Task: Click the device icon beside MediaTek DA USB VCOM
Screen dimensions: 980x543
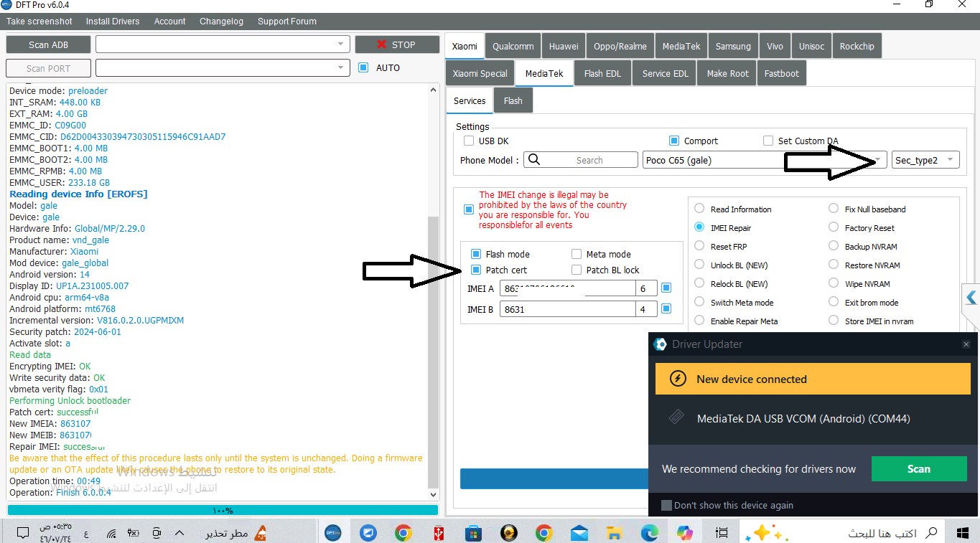Action: pyautogui.click(x=676, y=418)
